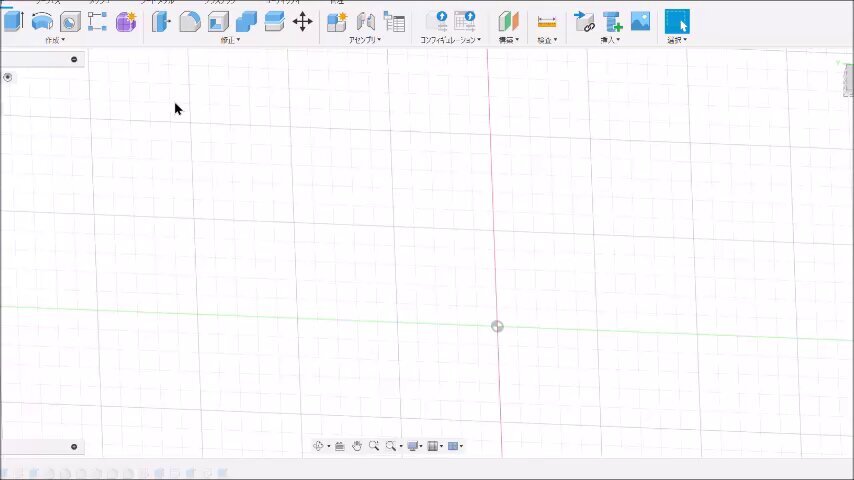The height and width of the screenshot is (480, 854).
Task: Select the Fillet tool icon
Action: tap(190, 22)
